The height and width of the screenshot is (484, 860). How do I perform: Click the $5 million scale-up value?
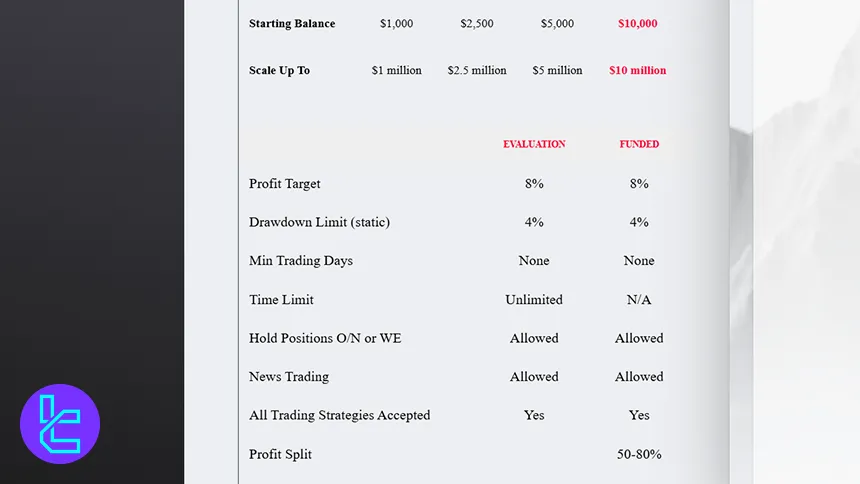pyautogui.click(x=557, y=71)
